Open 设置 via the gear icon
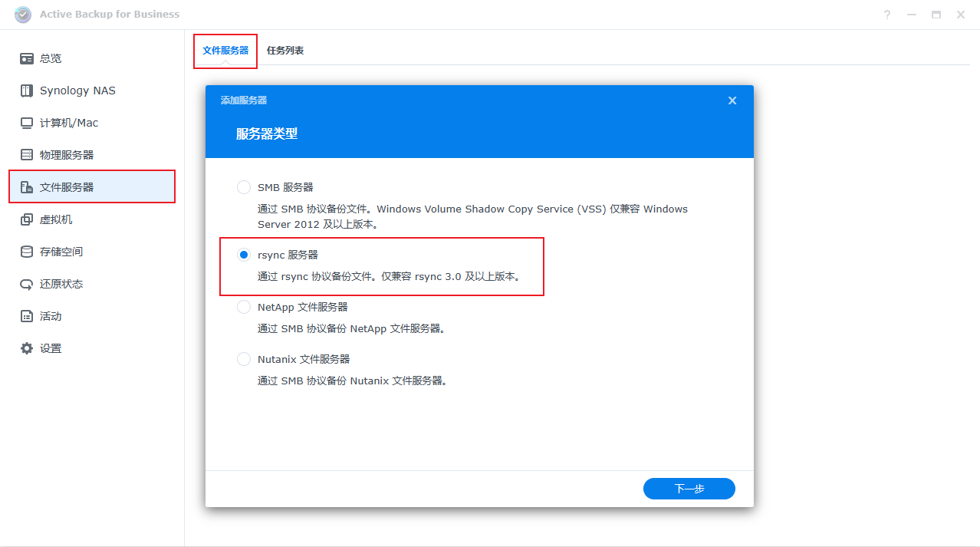This screenshot has height=547, width=980. [27, 348]
